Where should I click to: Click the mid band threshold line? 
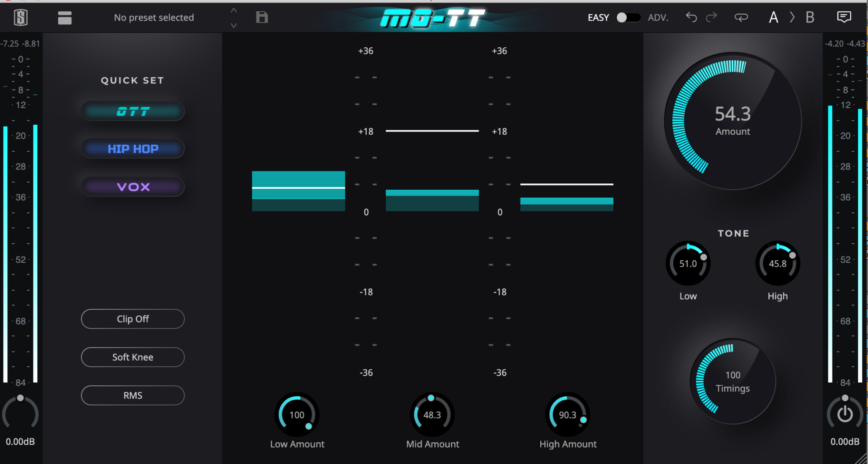tap(432, 130)
